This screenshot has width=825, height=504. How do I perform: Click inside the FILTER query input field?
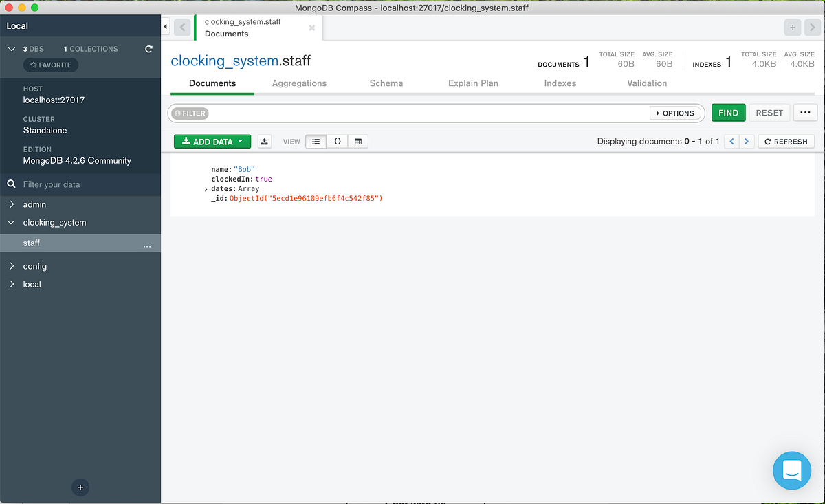412,112
